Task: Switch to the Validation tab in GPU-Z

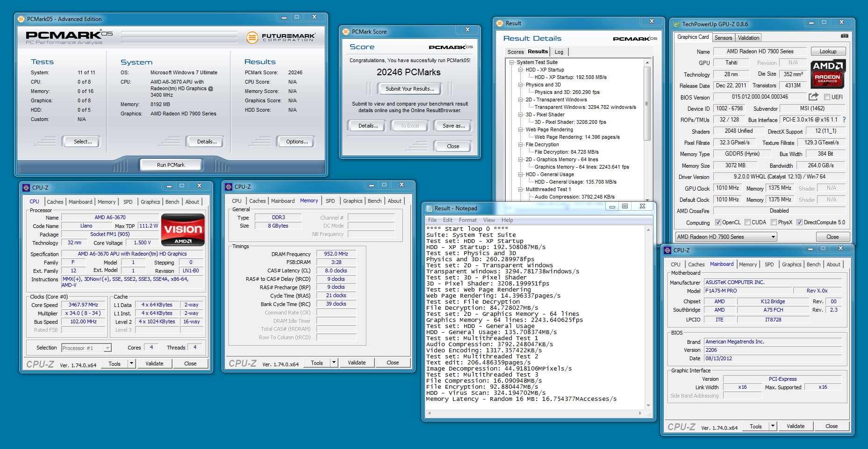Action: pos(749,38)
